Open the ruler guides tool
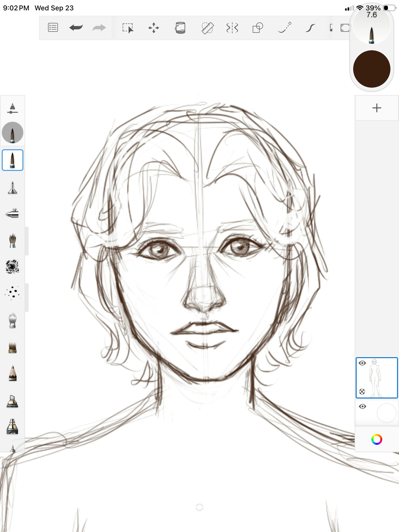 [207, 28]
